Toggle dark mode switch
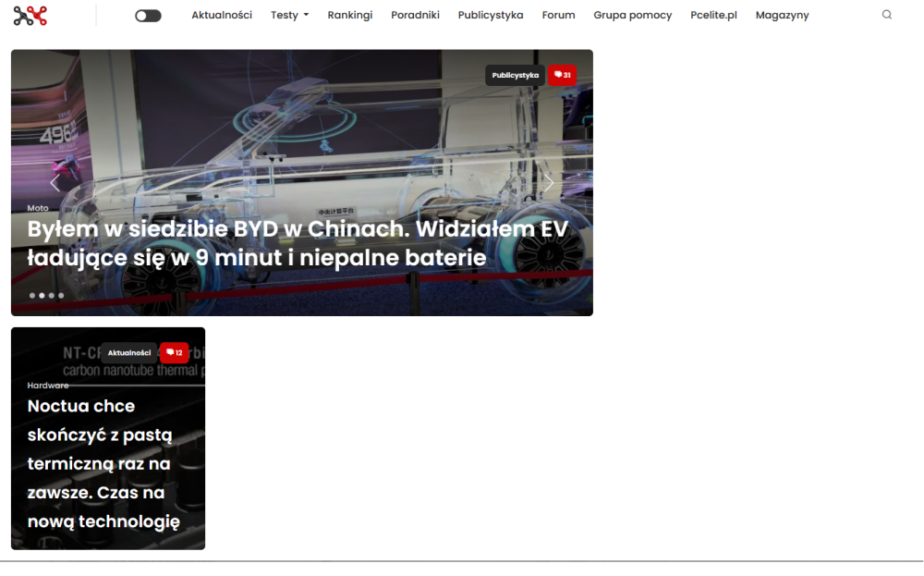 tap(148, 16)
